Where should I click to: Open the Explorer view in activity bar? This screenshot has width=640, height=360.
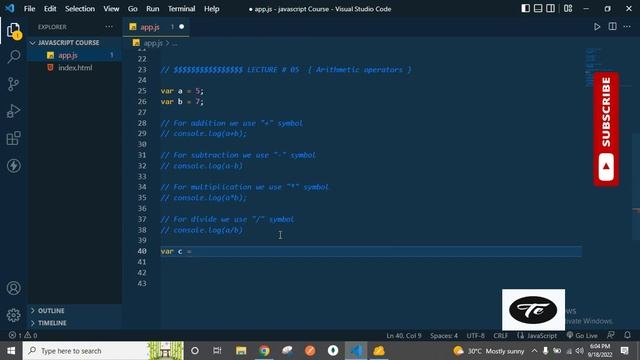point(13,31)
